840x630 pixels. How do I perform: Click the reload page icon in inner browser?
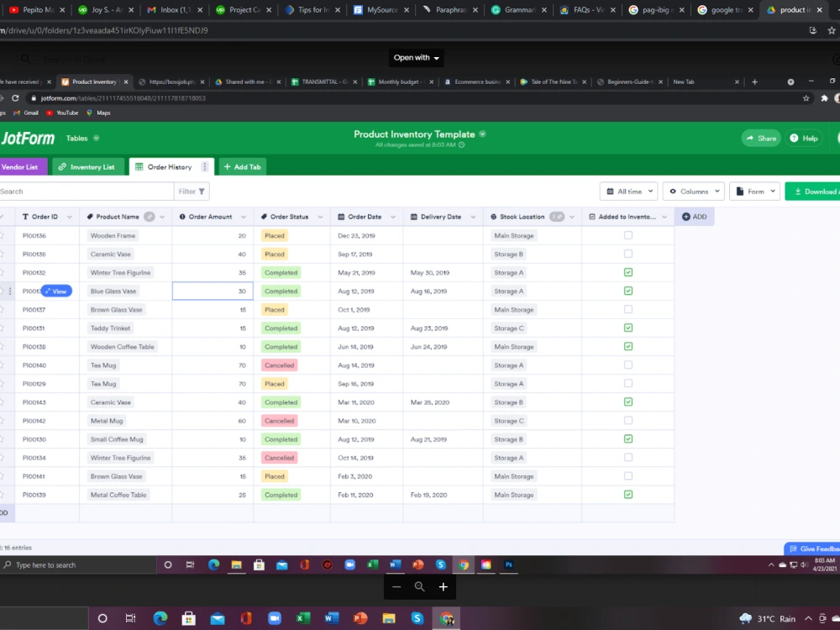click(x=15, y=98)
